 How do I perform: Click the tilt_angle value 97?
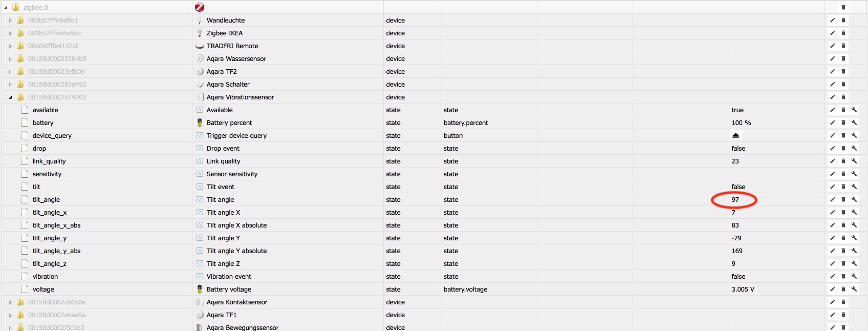tap(735, 200)
